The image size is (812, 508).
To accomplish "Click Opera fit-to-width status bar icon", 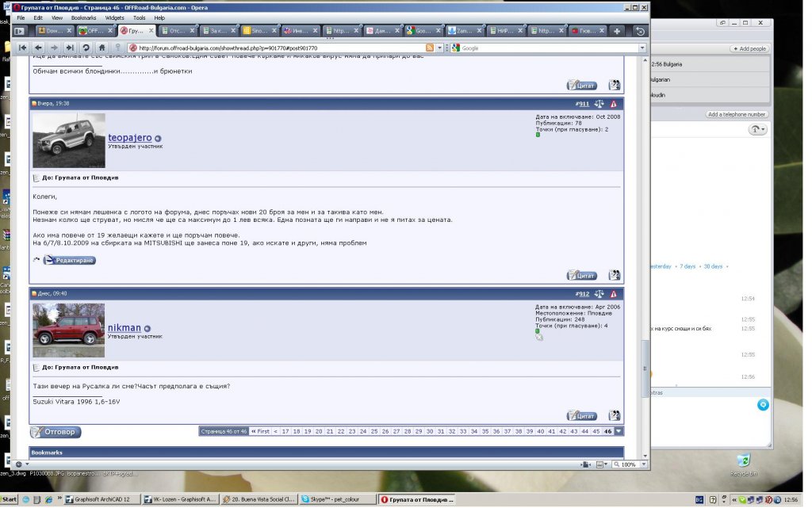I will (585, 464).
